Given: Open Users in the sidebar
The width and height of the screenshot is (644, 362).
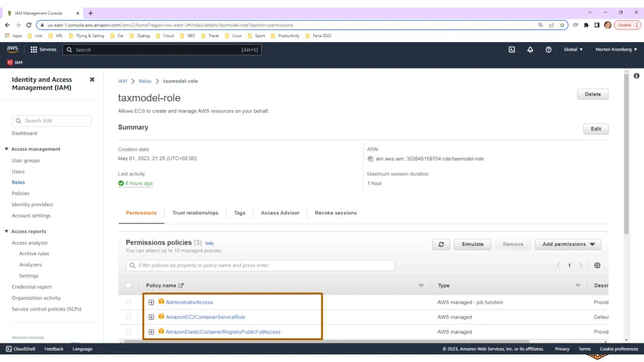Looking at the screenshot, I should [x=18, y=172].
